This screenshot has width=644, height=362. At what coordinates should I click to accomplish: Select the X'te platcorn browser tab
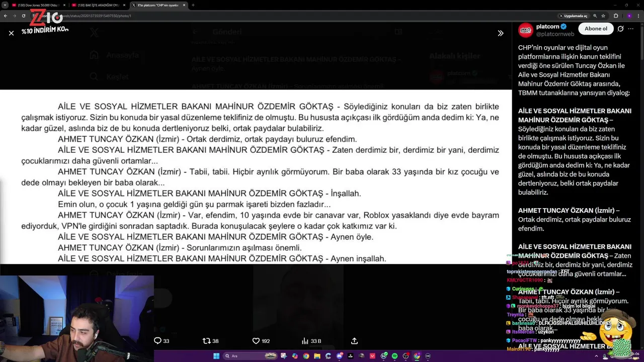click(x=158, y=5)
